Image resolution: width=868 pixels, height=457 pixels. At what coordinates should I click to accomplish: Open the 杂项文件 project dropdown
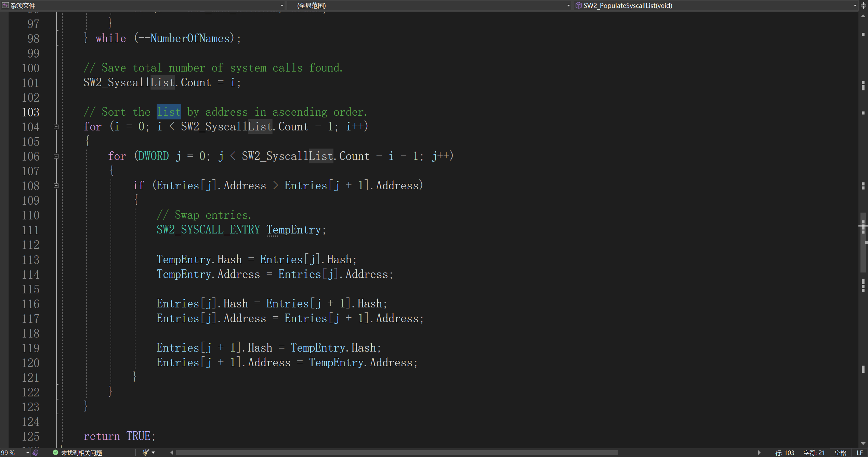pos(282,5)
